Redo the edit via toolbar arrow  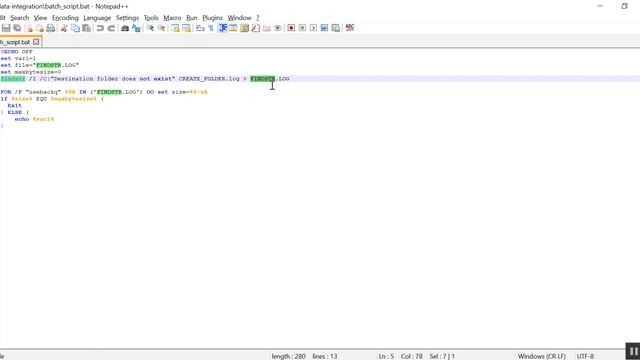click(111, 28)
